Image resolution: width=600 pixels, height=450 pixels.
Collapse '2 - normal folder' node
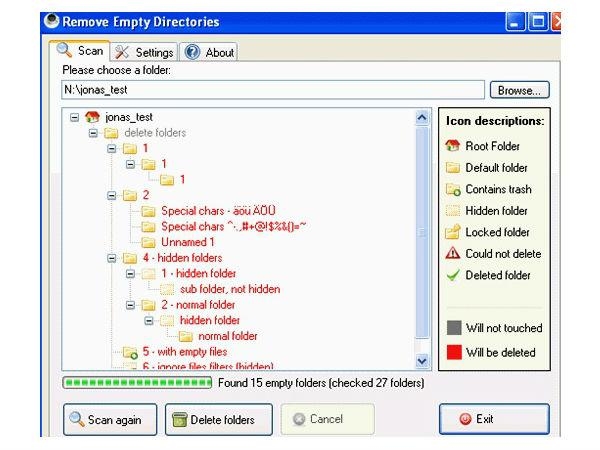pyautogui.click(x=130, y=305)
